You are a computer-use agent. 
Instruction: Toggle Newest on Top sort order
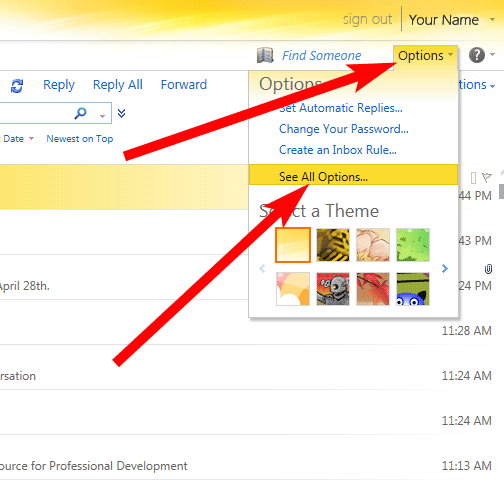pos(80,139)
